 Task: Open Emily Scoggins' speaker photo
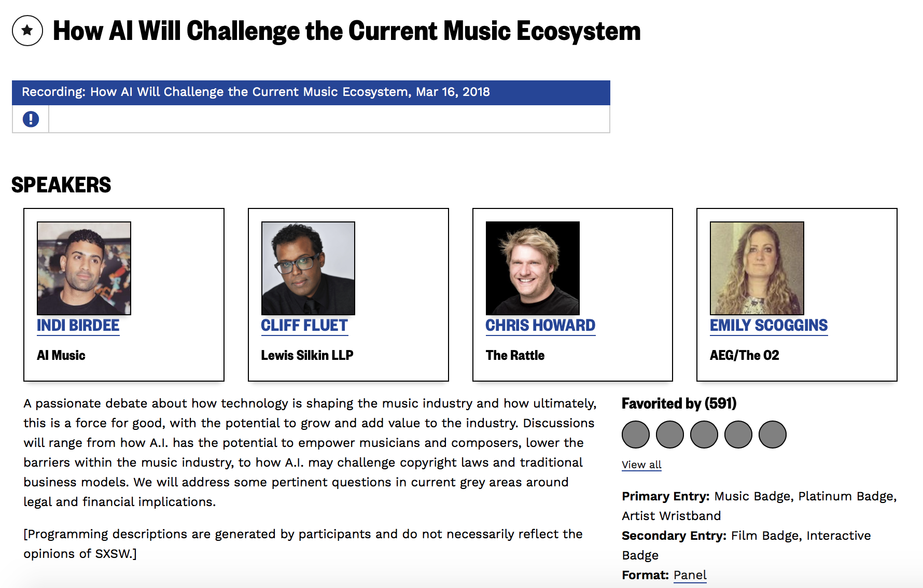757,268
